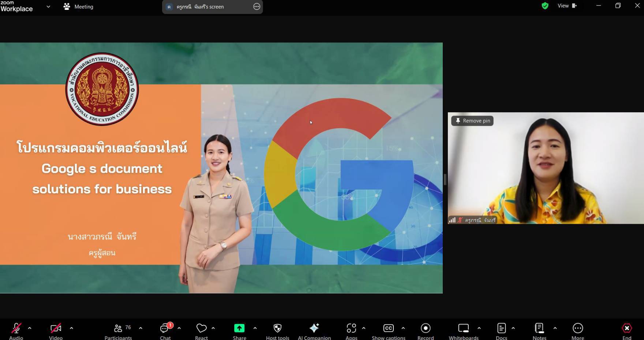This screenshot has width=644, height=340.
Task: Turn on Show captions CC button
Action: point(389,328)
